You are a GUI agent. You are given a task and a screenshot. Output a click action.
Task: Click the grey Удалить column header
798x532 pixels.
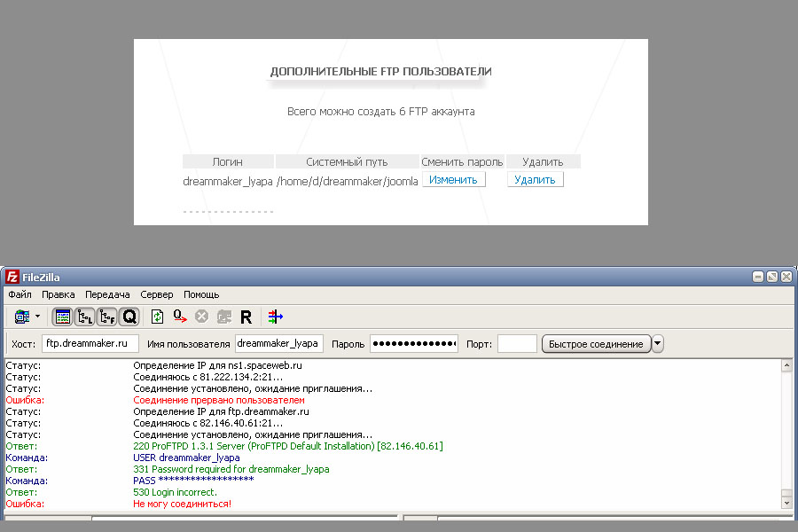click(543, 162)
